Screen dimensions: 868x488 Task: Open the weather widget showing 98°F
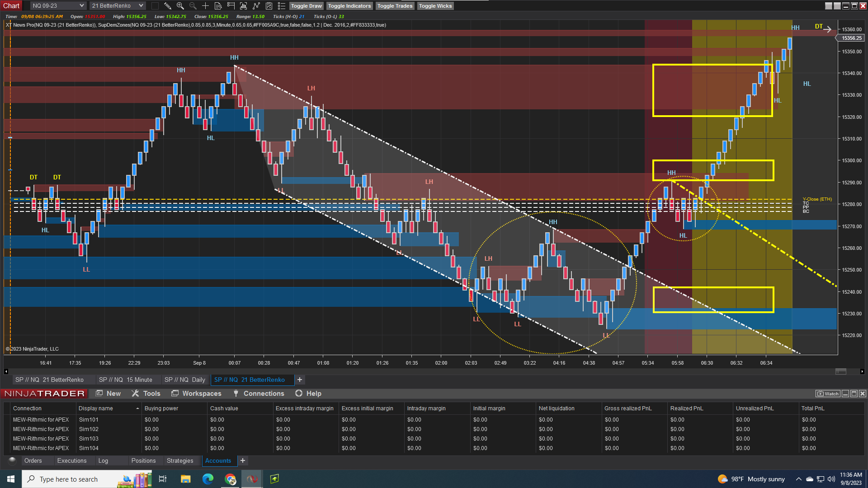click(751, 479)
